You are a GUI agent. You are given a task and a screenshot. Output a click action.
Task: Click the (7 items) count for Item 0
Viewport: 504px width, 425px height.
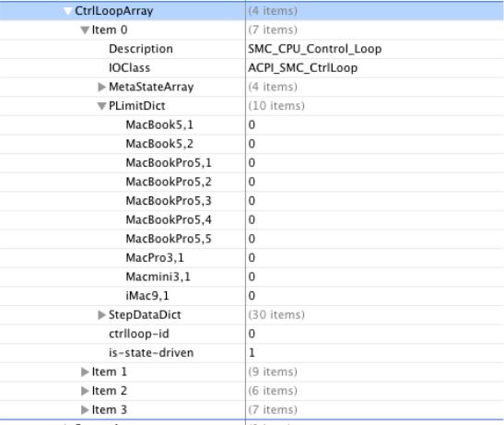273,30
